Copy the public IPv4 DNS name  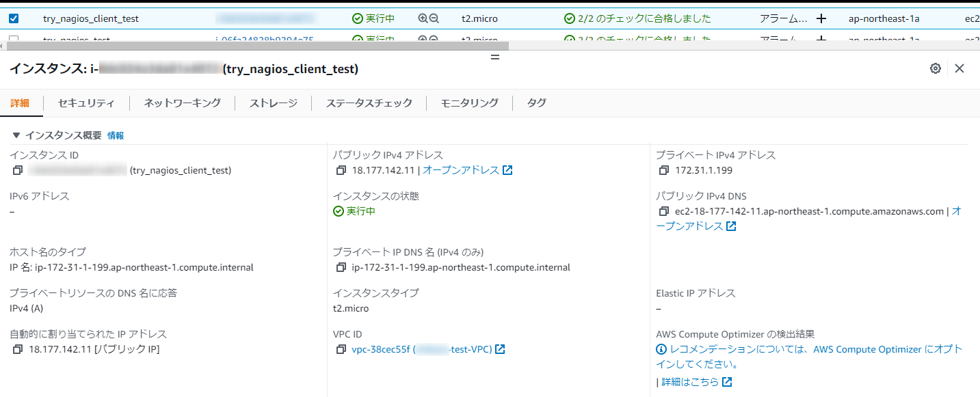pos(665,211)
